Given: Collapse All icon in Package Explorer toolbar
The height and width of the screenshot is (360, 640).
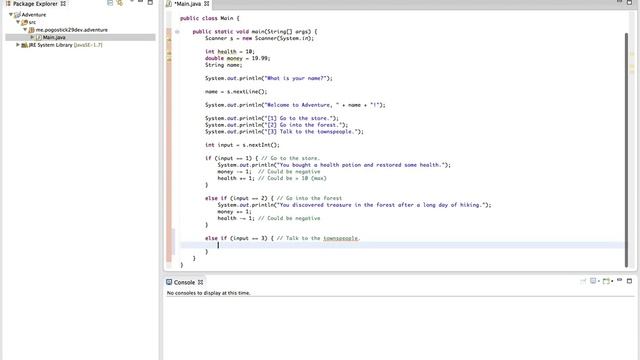Looking at the screenshot, I should click(x=110, y=3).
